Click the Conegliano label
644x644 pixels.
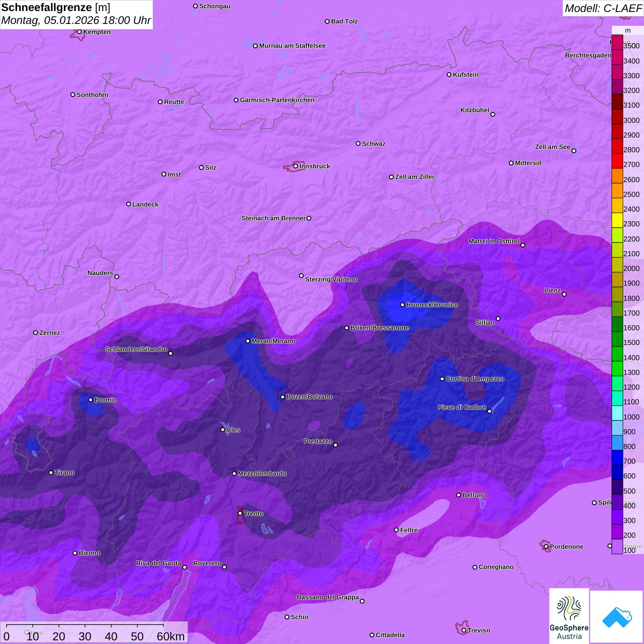point(496,567)
